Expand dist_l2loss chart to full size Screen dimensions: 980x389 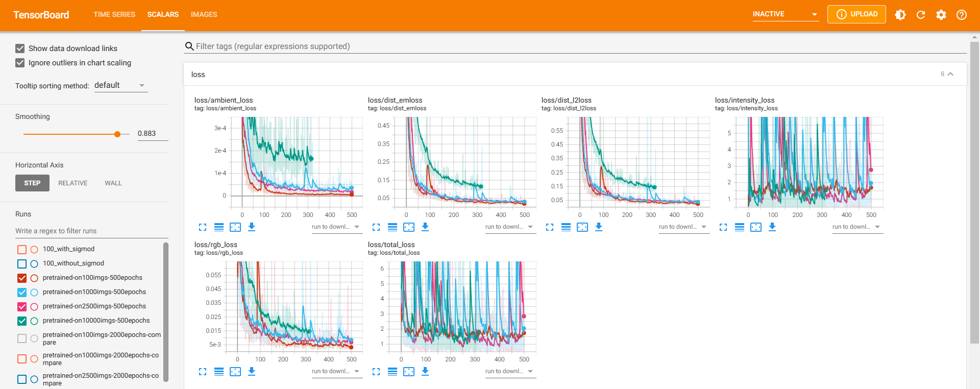[x=550, y=227]
